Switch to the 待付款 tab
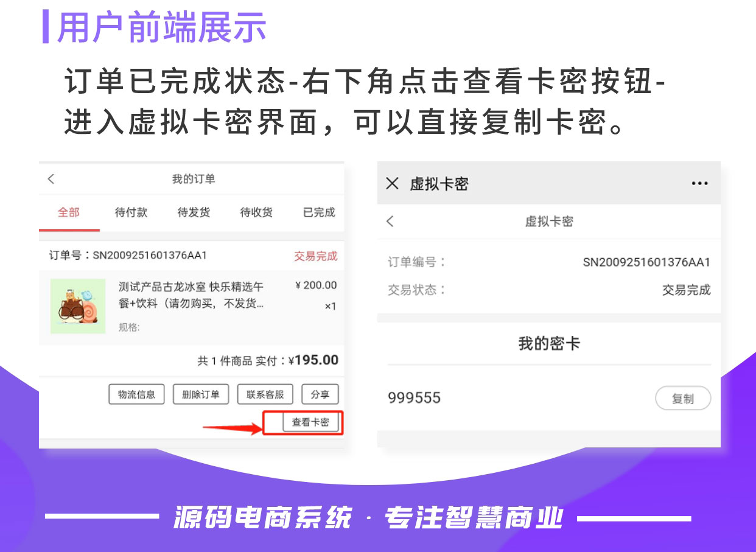Image resolution: width=756 pixels, height=552 pixels. coord(130,212)
